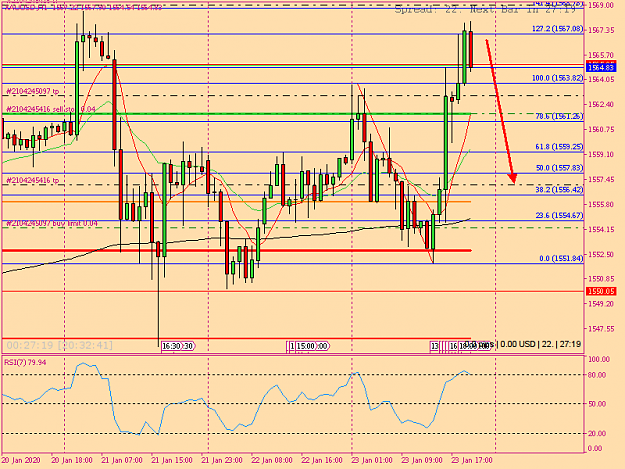This screenshot has width=625, height=469.
Task: Click the 1567.35 price axis label
Action: 601,30
